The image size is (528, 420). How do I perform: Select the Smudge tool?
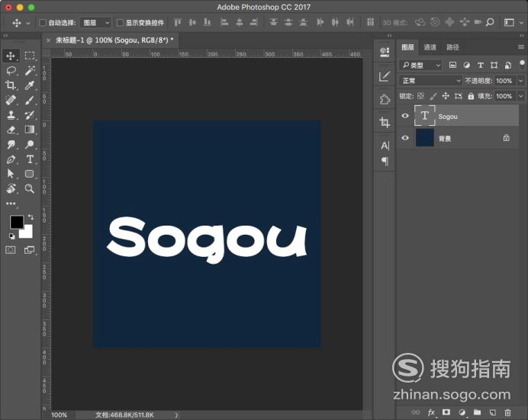(x=11, y=145)
